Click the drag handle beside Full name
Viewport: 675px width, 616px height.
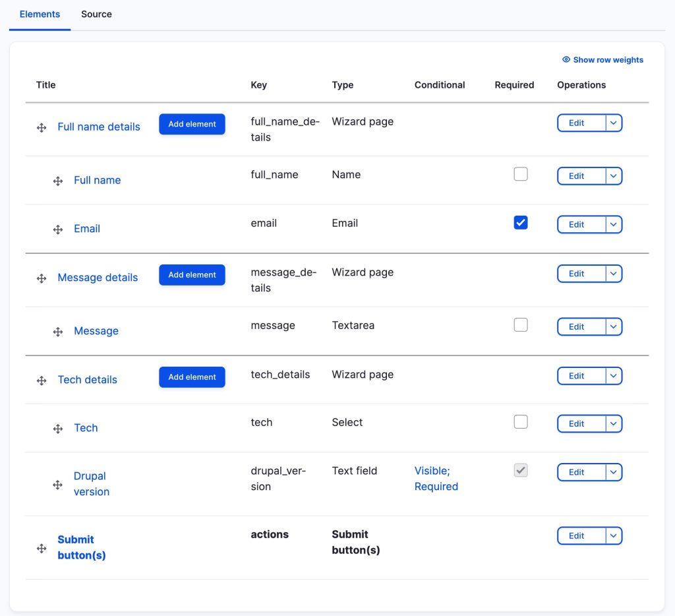click(x=58, y=181)
